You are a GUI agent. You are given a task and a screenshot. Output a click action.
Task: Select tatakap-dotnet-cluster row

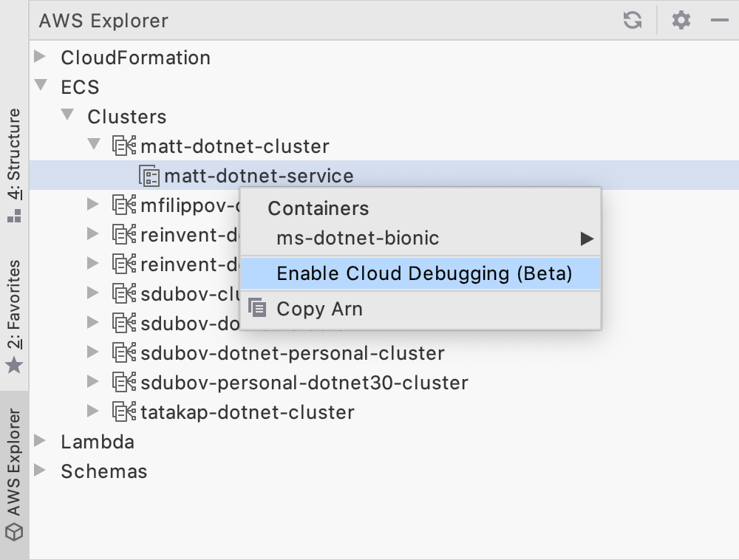pos(384,412)
